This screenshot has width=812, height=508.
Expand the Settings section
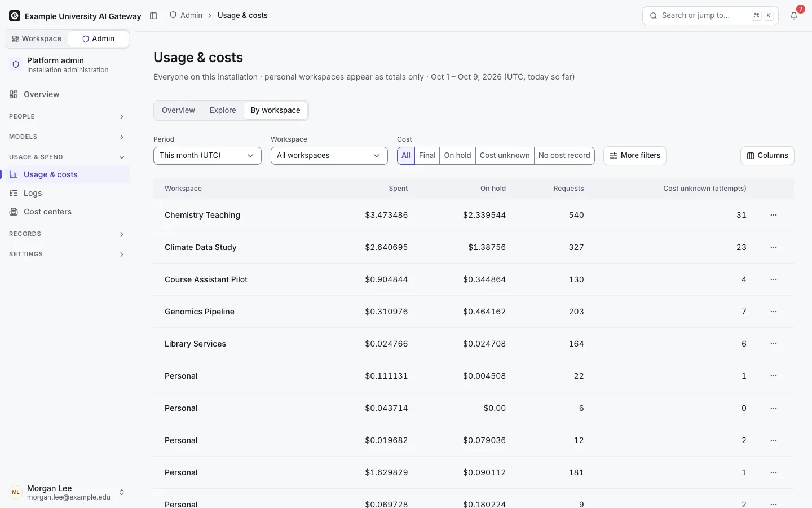click(67, 254)
